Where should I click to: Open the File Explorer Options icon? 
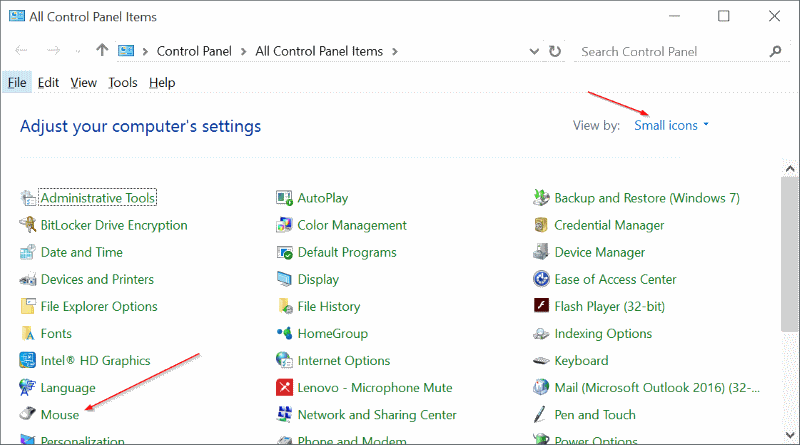point(28,306)
